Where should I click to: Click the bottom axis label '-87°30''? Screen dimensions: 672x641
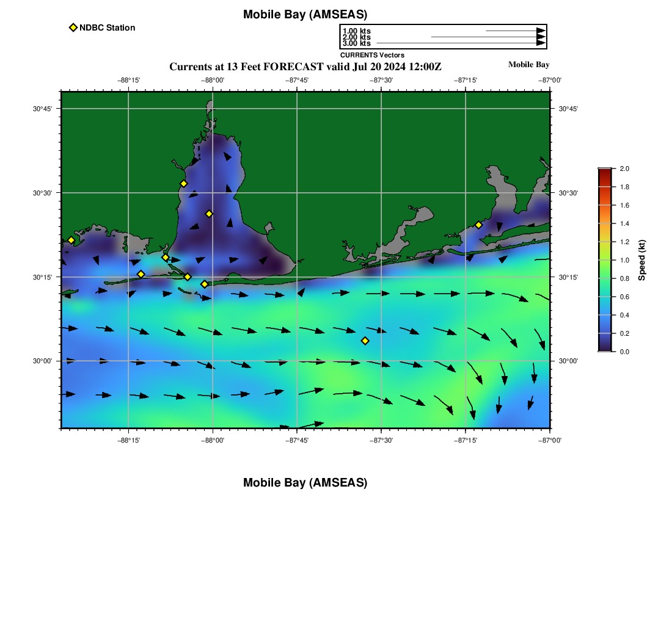point(381,440)
